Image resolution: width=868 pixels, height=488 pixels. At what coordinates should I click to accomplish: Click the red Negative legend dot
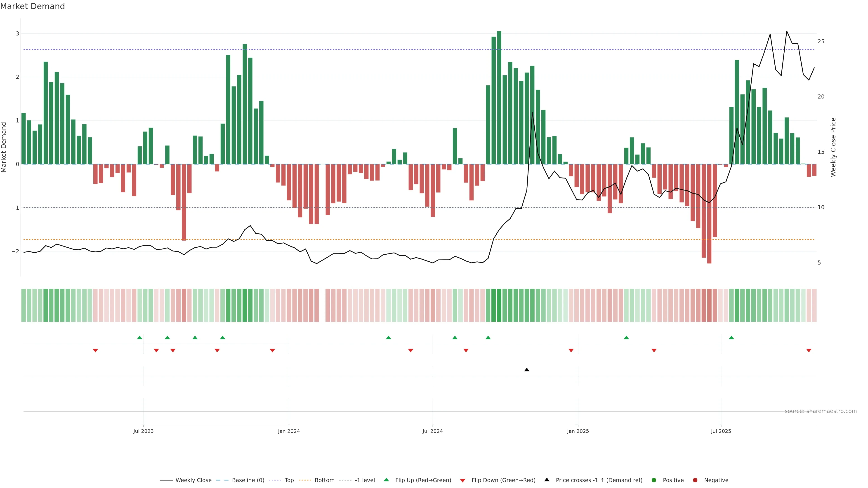pos(695,480)
